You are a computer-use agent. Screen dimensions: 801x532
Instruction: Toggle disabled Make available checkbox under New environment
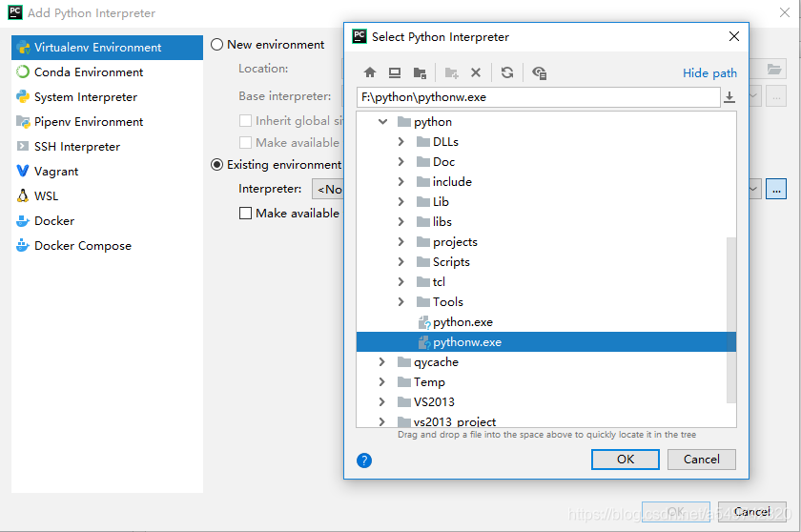tap(245, 142)
